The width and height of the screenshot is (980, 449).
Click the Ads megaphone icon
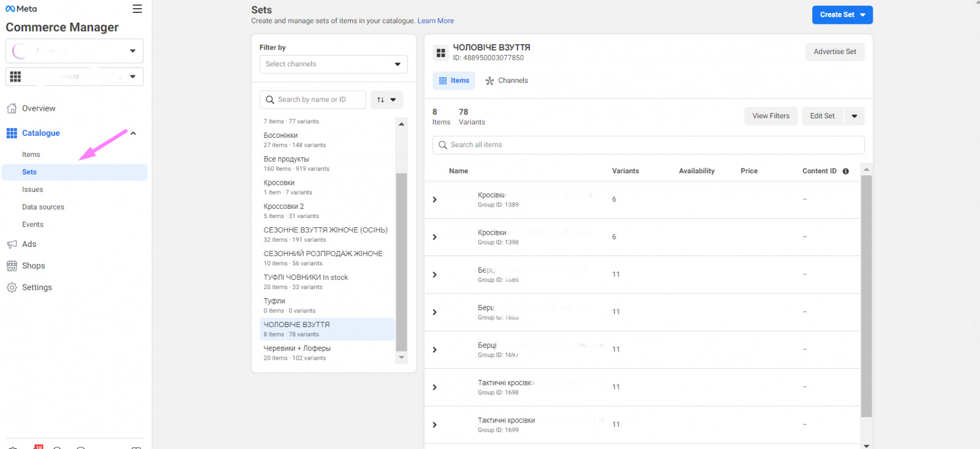click(12, 244)
